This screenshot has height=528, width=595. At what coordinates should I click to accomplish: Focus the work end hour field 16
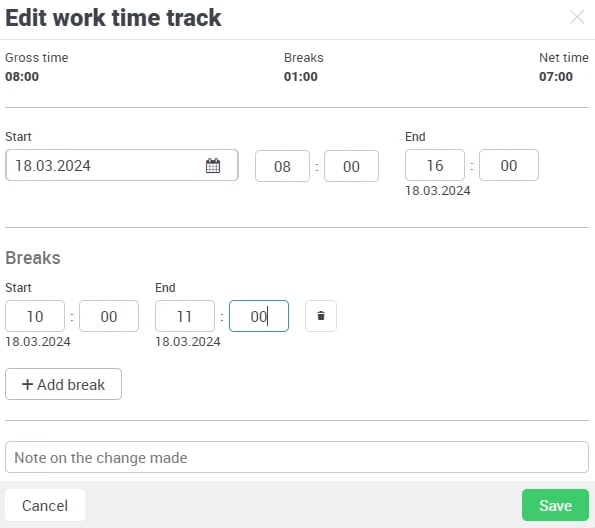(x=435, y=165)
